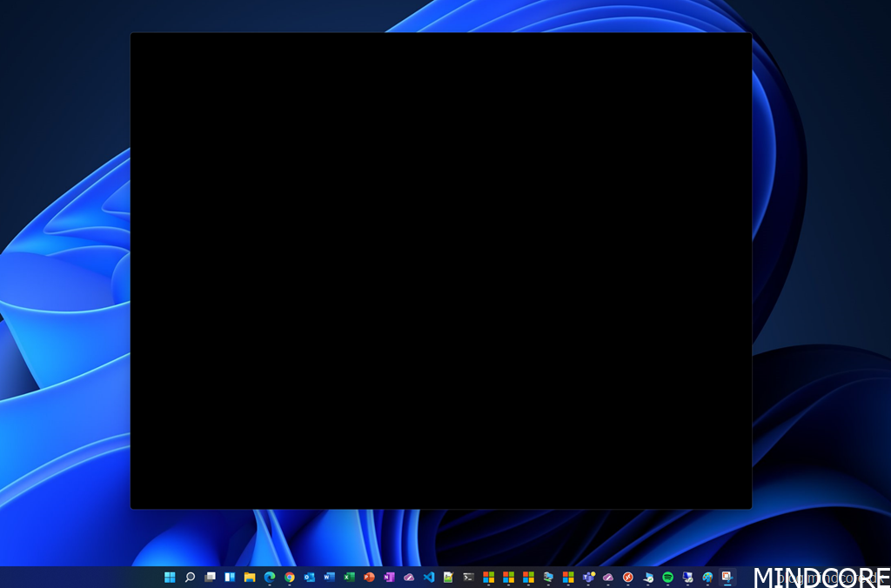Click the red Remote Desktop taskbar icon
Image resolution: width=891 pixels, height=588 pixels.
click(x=627, y=577)
